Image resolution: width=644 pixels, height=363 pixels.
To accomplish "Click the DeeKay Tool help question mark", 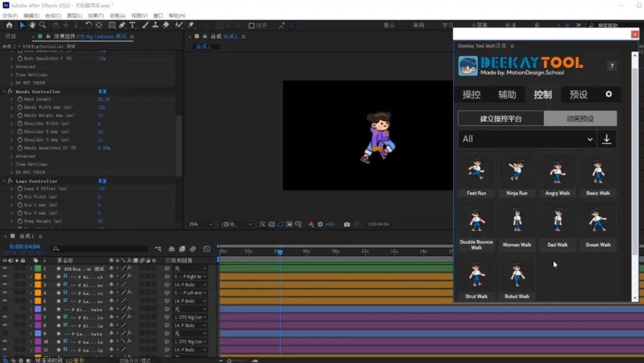I will (612, 66).
